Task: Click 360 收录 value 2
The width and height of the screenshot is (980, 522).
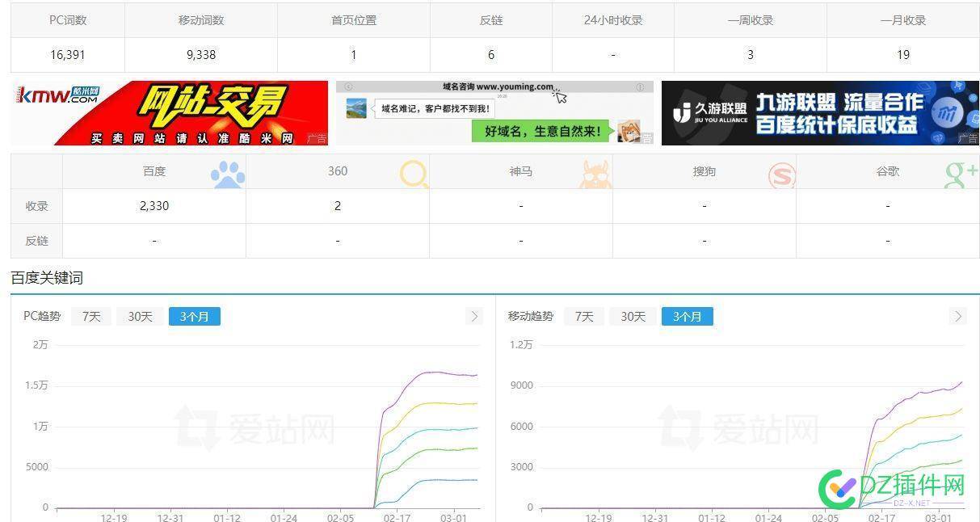Action: coord(338,206)
